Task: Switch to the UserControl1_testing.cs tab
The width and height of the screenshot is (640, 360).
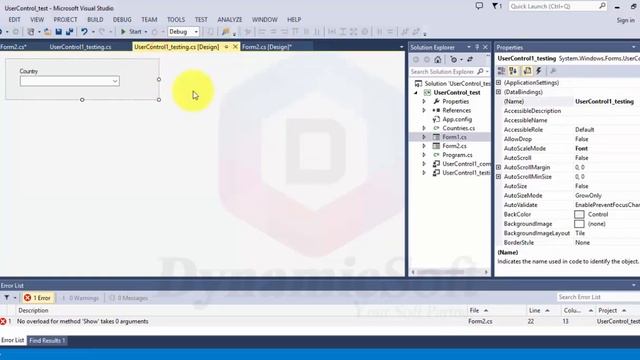Action: 80,47
